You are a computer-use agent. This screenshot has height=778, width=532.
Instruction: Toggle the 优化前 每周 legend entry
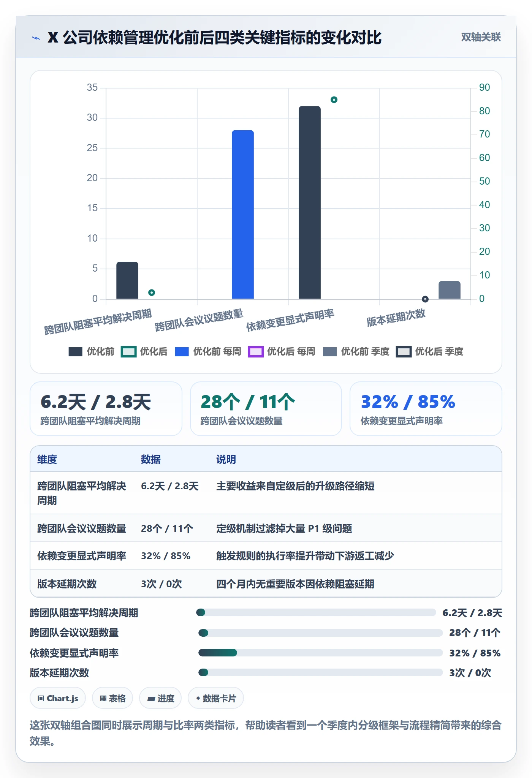coord(208,352)
